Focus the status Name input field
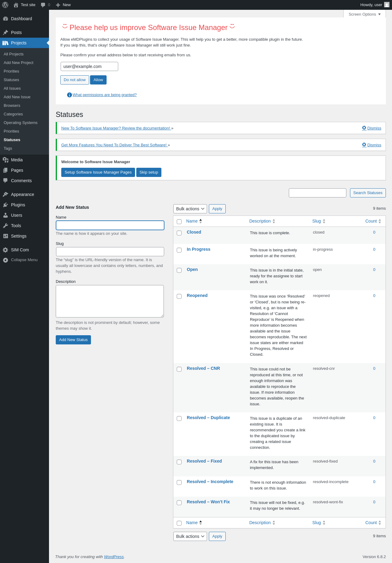Image resolution: width=392 pixels, height=563 pixels. 110,225
